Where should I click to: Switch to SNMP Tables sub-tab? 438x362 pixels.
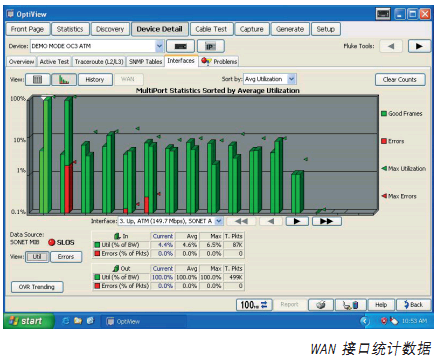pos(146,62)
